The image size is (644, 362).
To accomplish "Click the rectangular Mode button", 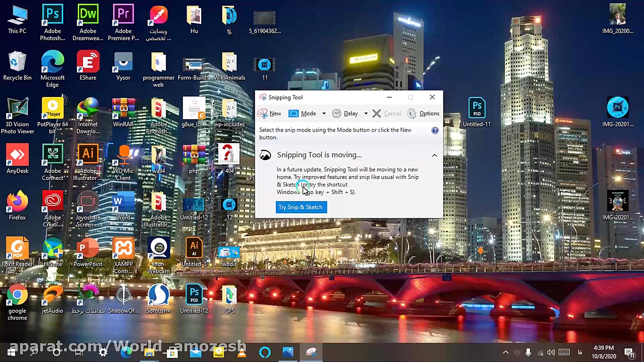I will click(303, 114).
